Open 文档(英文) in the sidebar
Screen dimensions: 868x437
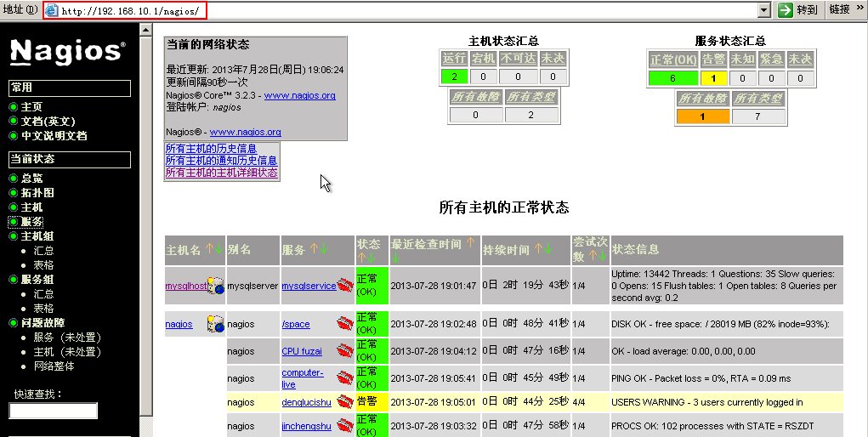(x=48, y=122)
